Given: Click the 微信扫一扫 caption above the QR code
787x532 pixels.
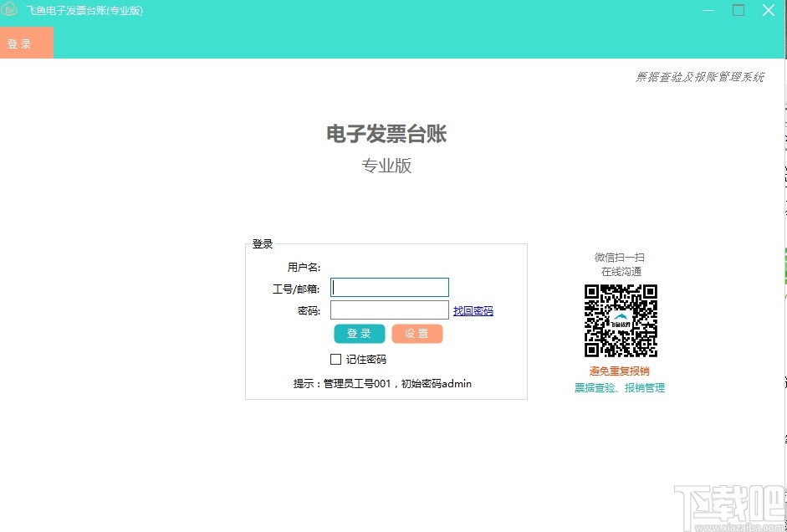Looking at the screenshot, I should coord(620,257).
